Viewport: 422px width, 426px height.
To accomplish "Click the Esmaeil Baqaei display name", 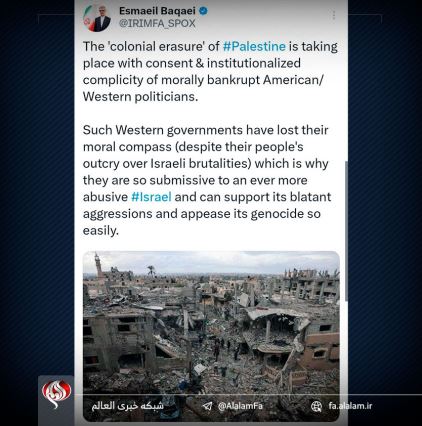I will pyautogui.click(x=157, y=11).
